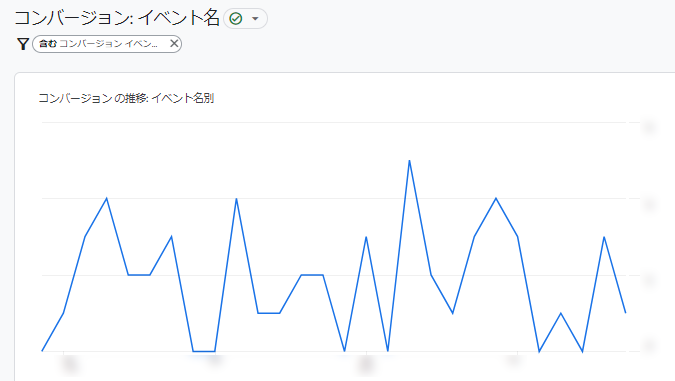Click the highest peak of the line chart

(x=409, y=161)
